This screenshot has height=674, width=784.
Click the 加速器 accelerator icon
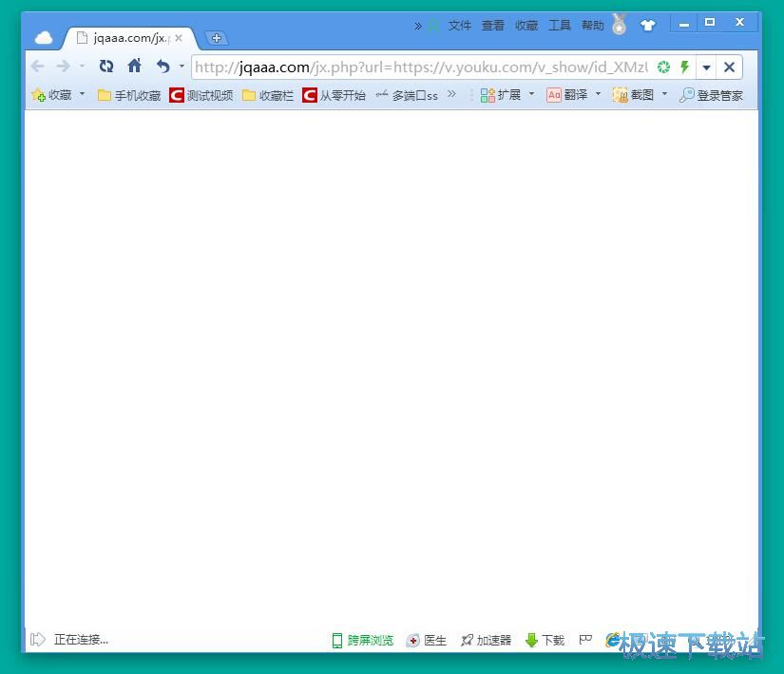[x=486, y=640]
